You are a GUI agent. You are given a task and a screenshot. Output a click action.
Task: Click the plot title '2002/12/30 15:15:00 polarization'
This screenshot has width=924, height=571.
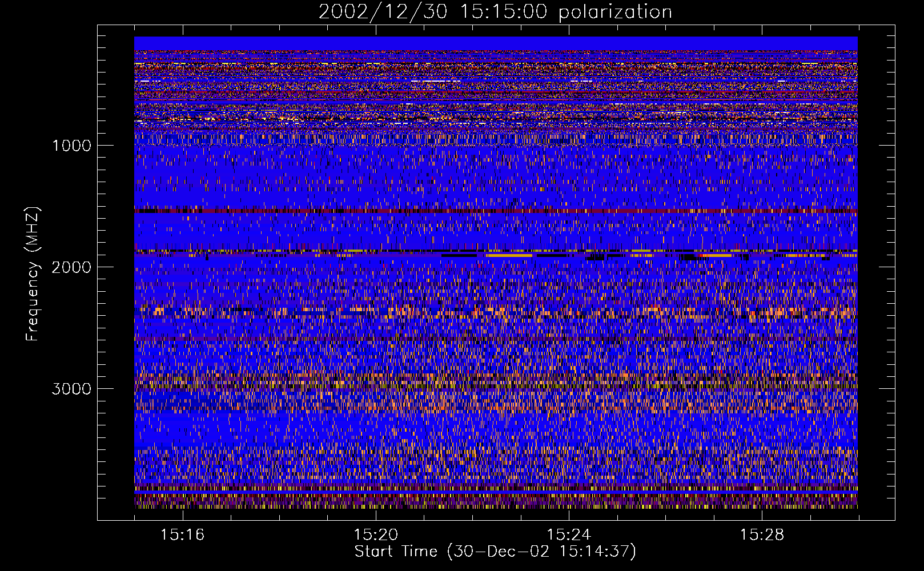495,12
